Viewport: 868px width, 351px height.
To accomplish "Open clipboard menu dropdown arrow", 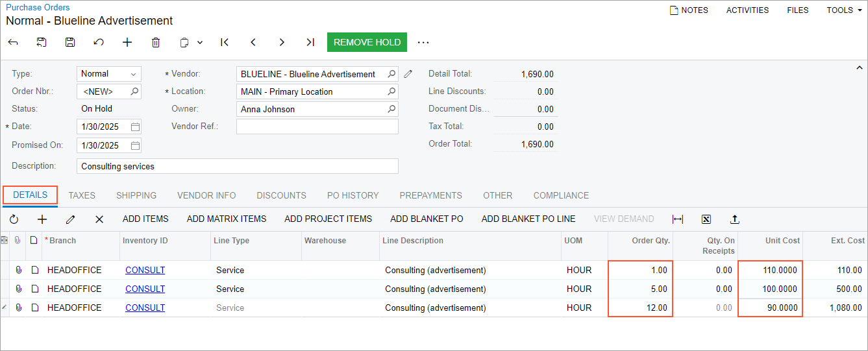I will [200, 42].
